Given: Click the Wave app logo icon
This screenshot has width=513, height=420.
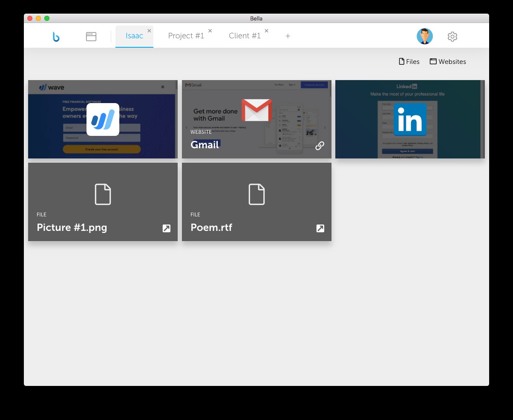Looking at the screenshot, I should point(103,119).
